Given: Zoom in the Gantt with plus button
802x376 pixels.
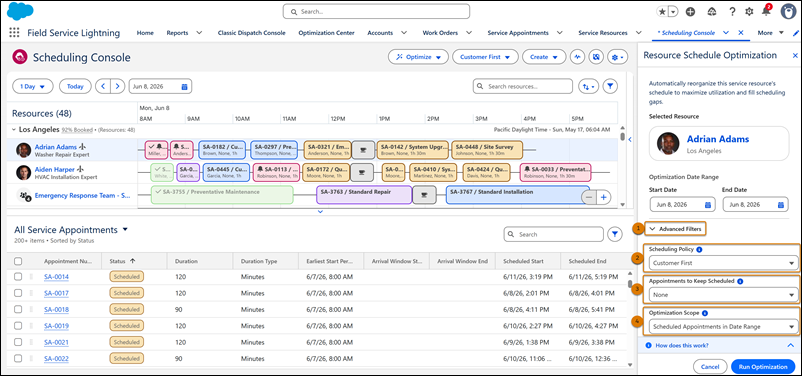Looking at the screenshot, I should pos(604,197).
